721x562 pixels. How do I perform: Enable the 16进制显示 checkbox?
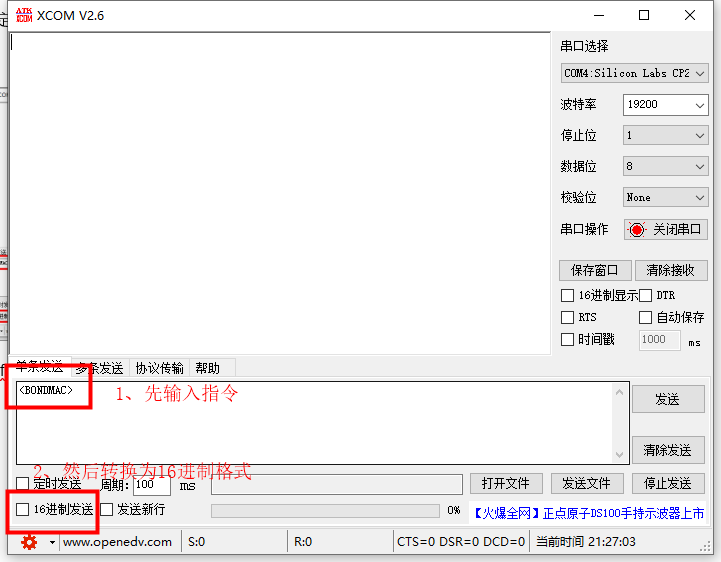pos(568,296)
